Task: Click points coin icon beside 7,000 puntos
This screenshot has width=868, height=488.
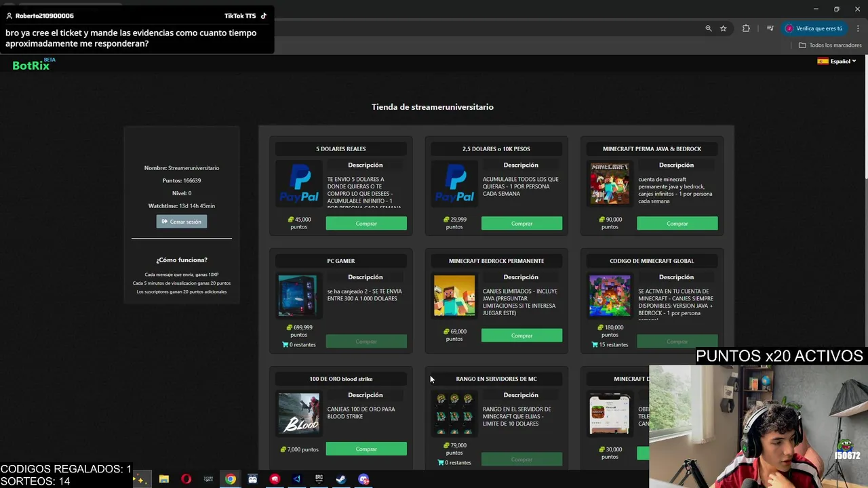Action: point(283,449)
